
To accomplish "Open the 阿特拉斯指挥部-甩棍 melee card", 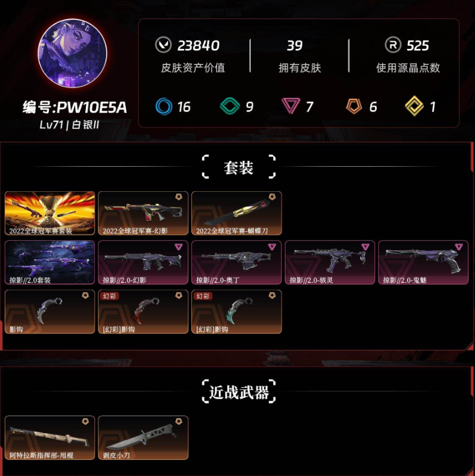I will point(50,437).
